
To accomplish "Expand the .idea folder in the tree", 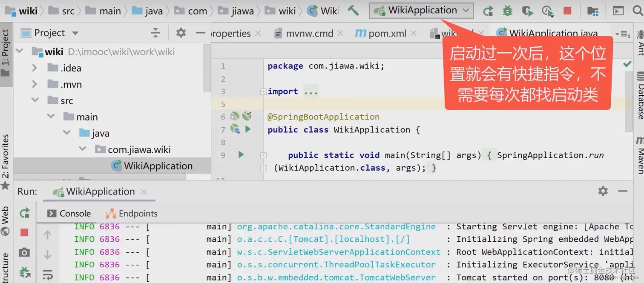I will [x=35, y=68].
